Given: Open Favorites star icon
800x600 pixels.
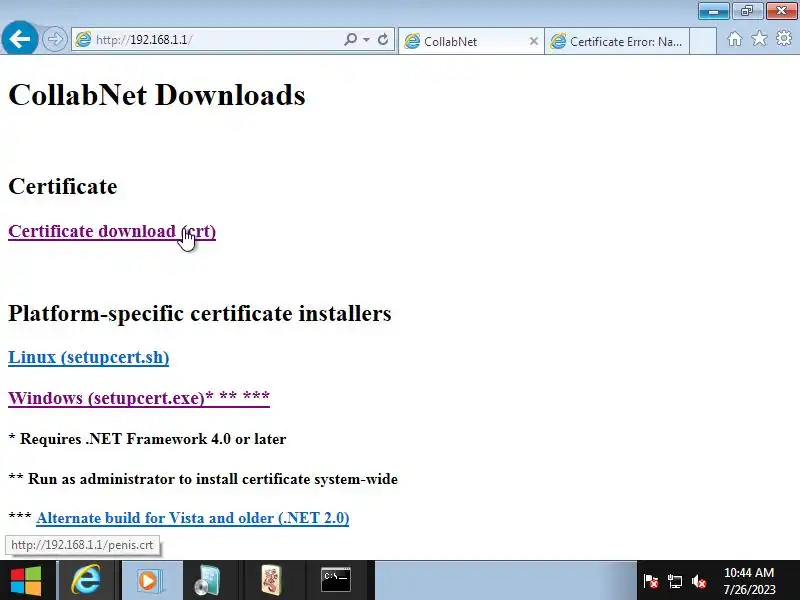Looking at the screenshot, I should 759,38.
